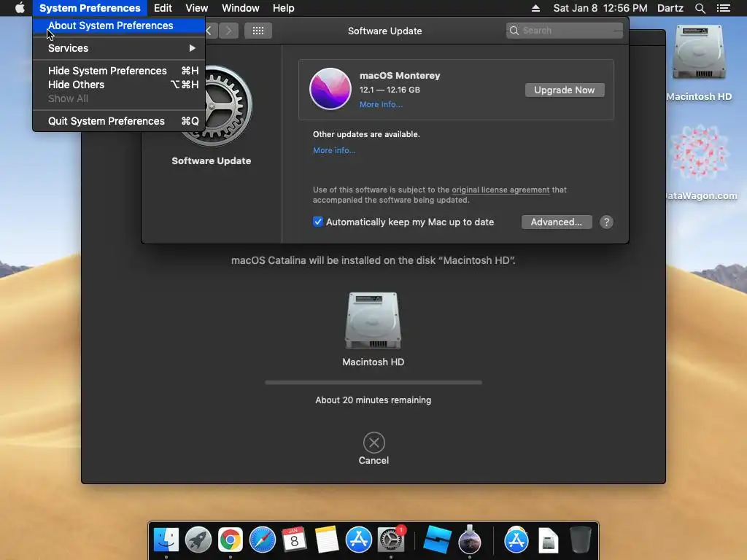Click the help question mark button
Screen dimensions: 747x560
[606, 222]
